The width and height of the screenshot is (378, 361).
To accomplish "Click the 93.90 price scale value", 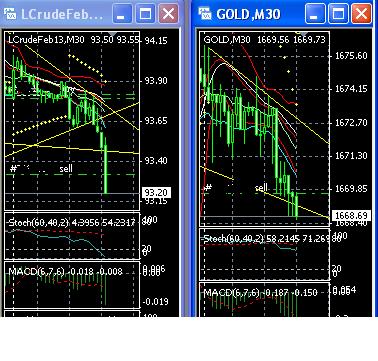I will 156,81.
